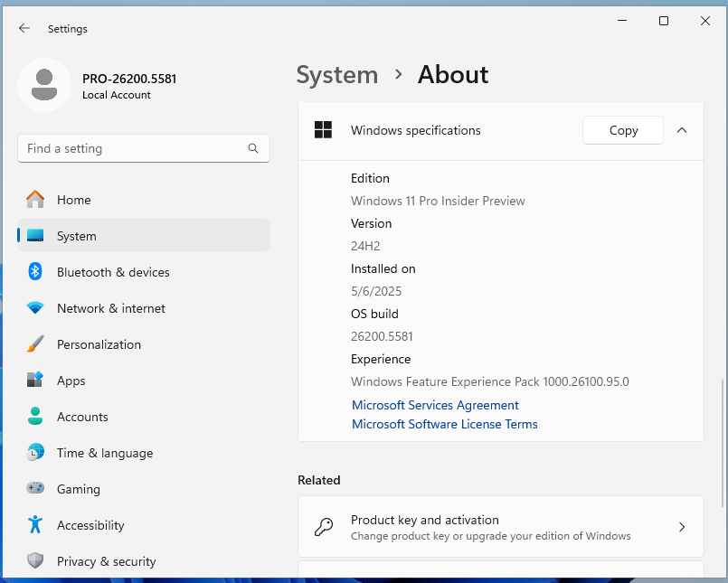Go to Privacy & security settings

144,561
